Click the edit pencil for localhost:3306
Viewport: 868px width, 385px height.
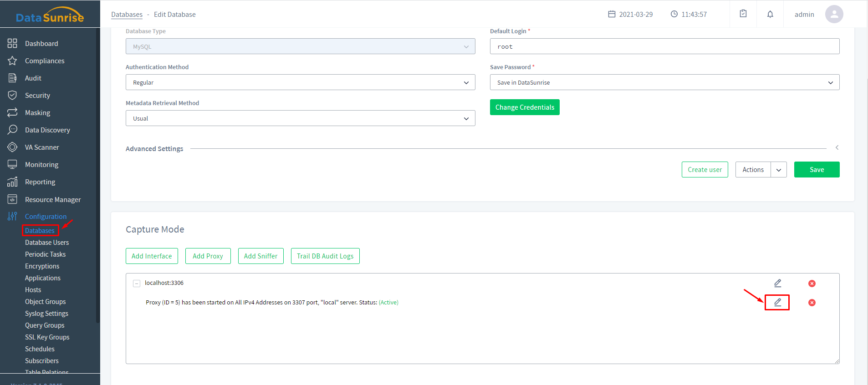point(777,283)
